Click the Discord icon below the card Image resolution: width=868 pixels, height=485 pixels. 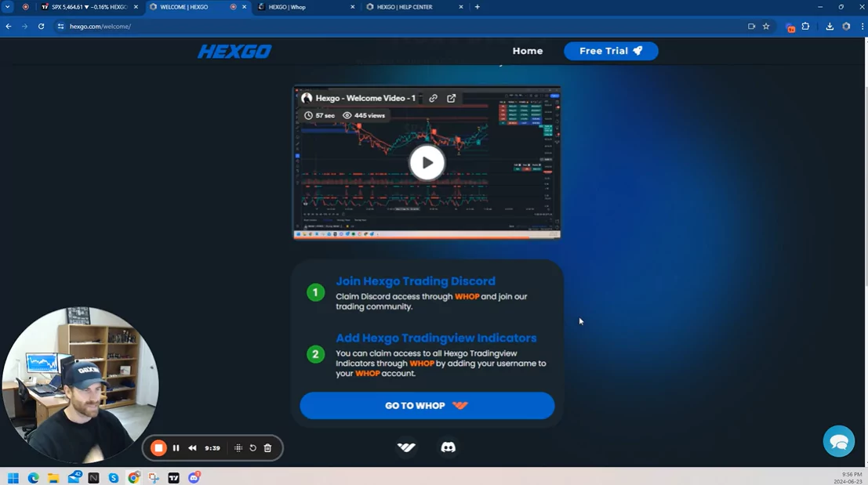pyautogui.click(x=449, y=447)
